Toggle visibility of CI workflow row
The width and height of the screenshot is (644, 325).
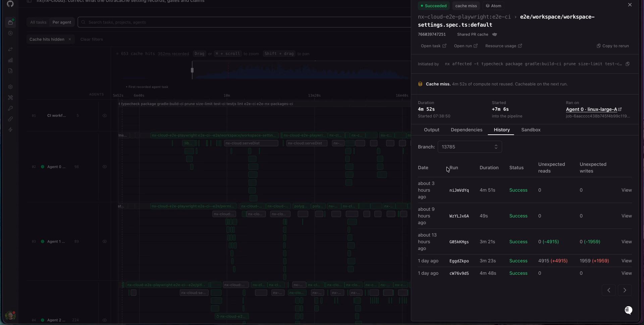tap(105, 116)
